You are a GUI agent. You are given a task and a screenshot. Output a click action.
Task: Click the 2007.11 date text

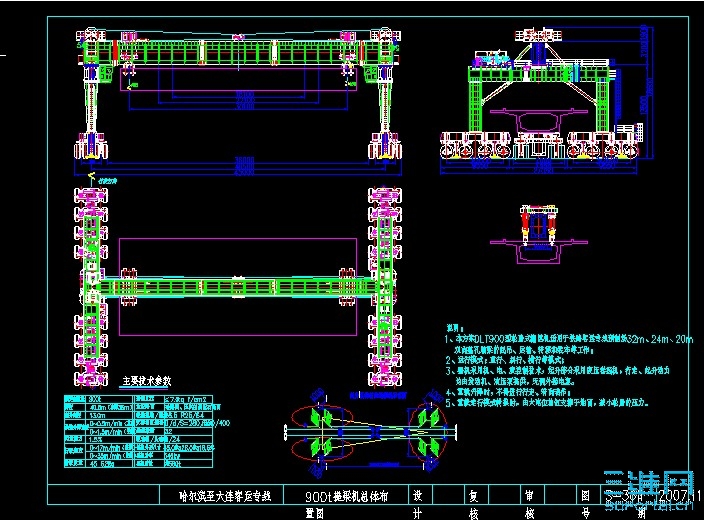(679, 496)
